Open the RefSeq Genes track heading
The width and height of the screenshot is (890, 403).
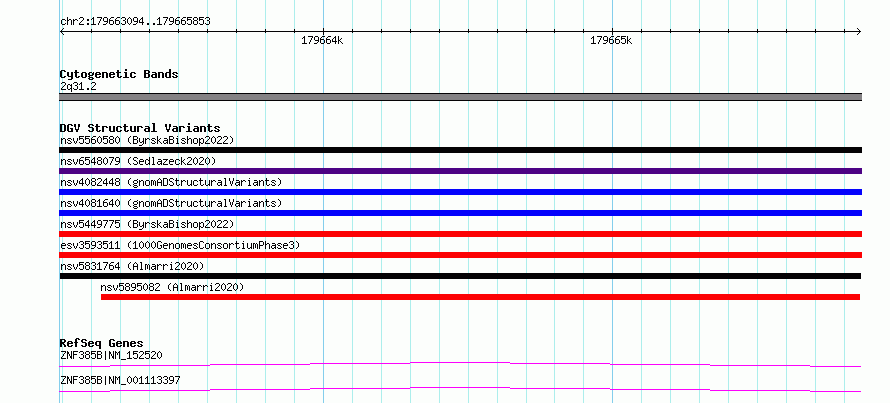tap(101, 343)
